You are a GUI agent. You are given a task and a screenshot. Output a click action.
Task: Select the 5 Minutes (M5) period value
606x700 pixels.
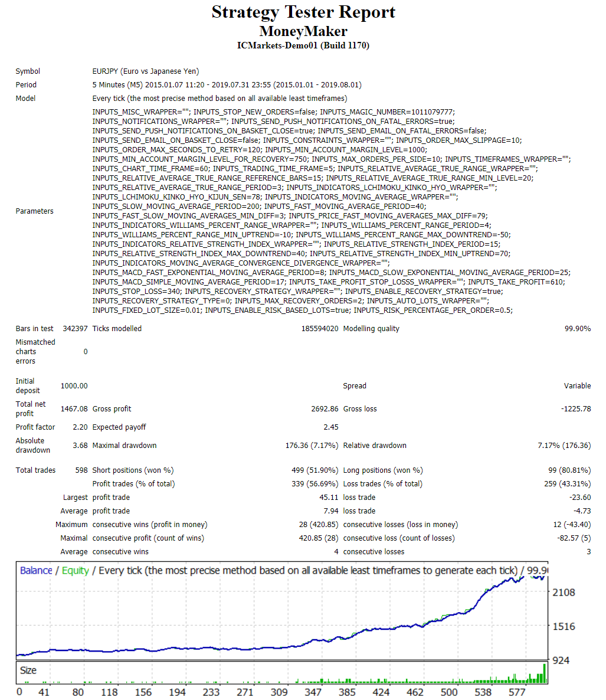click(227, 85)
